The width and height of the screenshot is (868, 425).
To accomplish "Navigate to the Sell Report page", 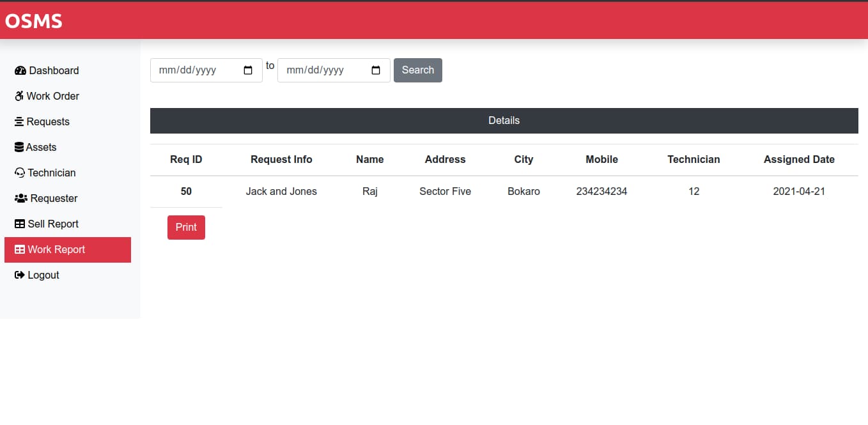I will click(x=53, y=224).
